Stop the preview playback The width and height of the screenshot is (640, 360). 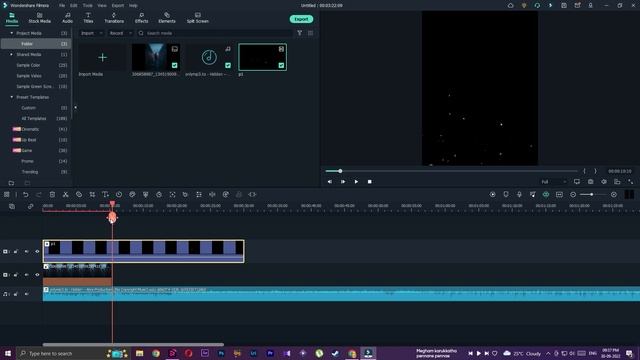click(x=369, y=182)
